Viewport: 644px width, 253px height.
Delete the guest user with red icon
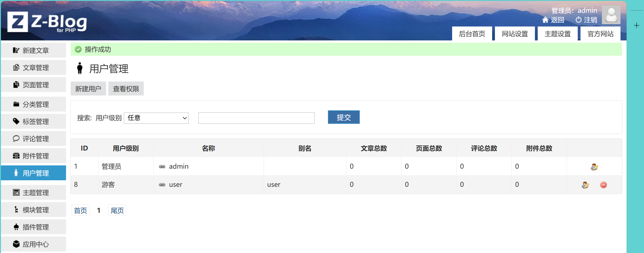603,185
